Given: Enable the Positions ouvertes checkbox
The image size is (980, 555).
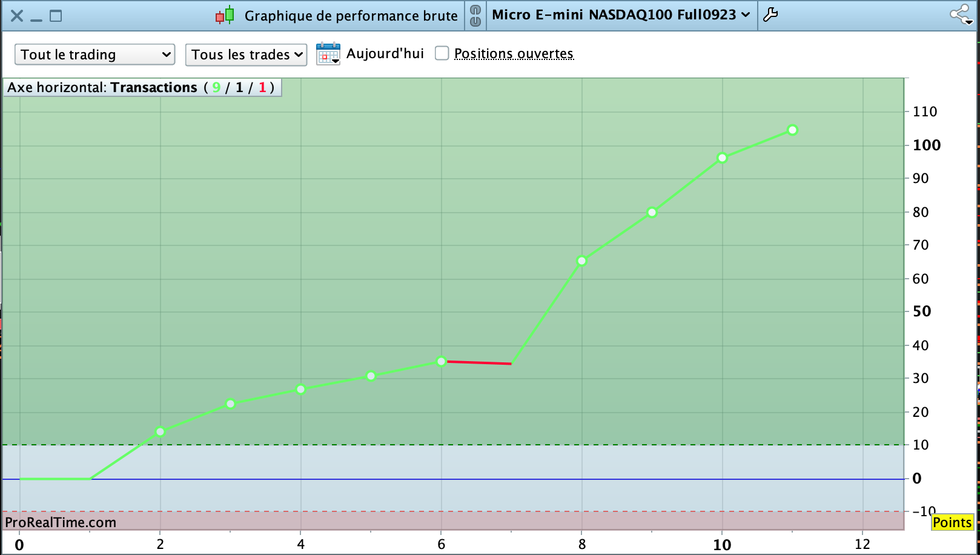Looking at the screenshot, I should pos(442,53).
